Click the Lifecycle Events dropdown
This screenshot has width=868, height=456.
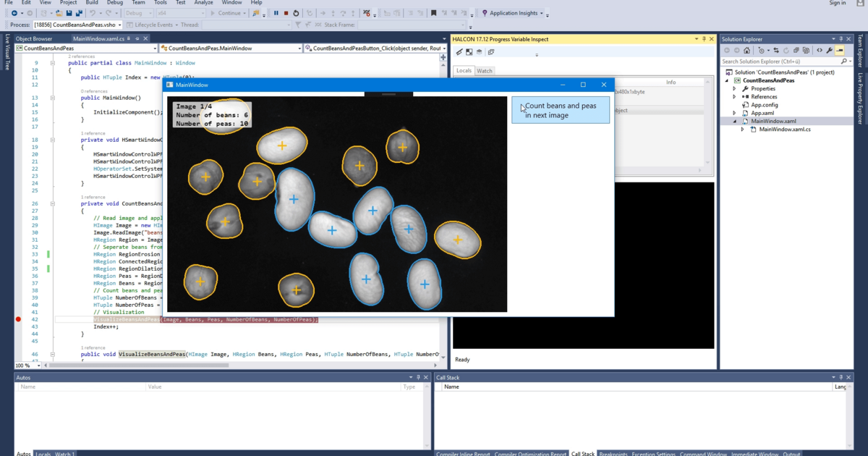click(x=153, y=25)
